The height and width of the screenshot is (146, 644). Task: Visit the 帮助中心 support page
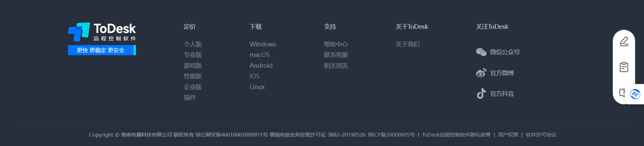pos(336,44)
